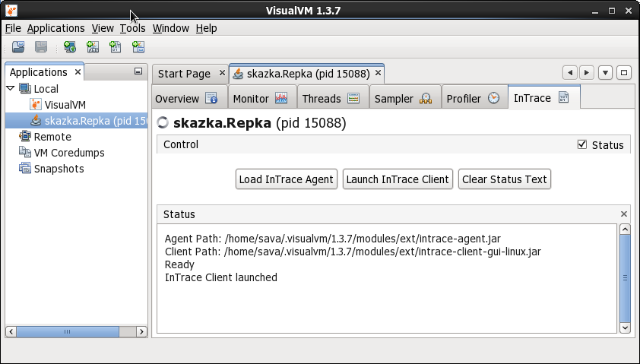640x364 pixels.
Task: Click the Applications tree scroll left arrow
Action: [11, 331]
